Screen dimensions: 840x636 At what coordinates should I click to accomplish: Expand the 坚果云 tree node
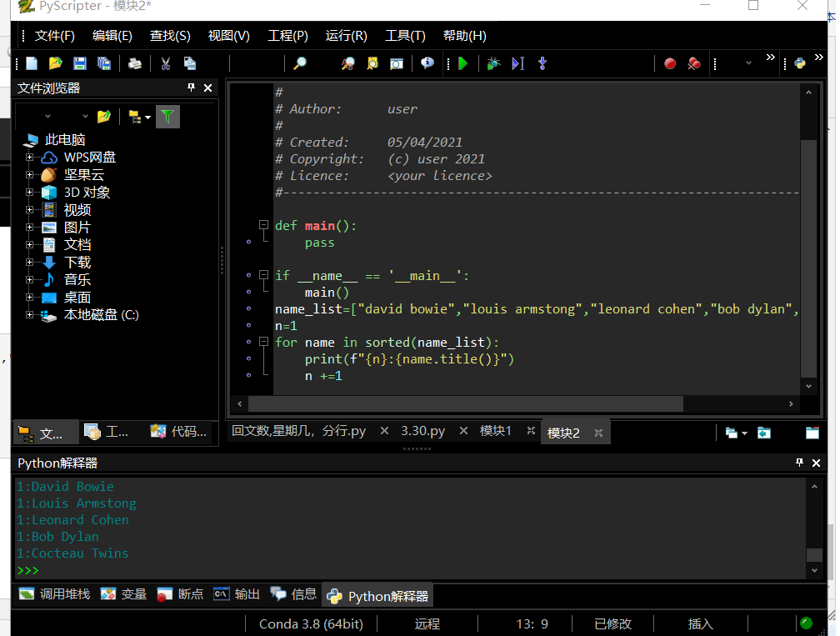tap(29, 175)
